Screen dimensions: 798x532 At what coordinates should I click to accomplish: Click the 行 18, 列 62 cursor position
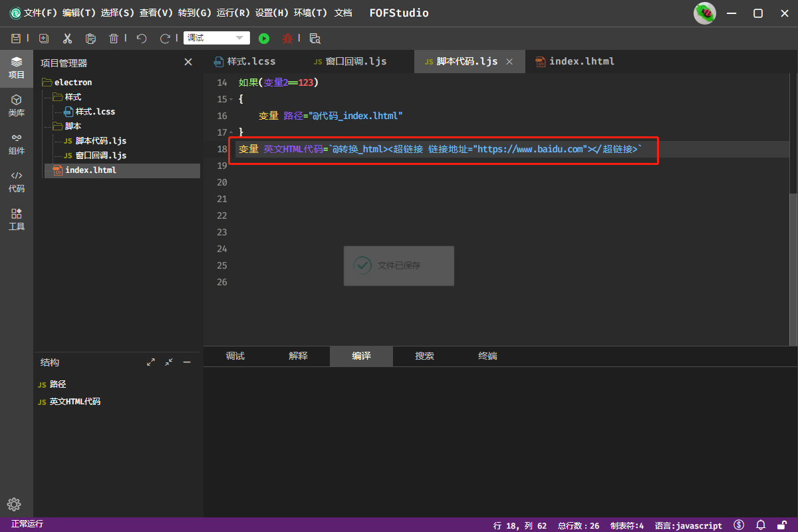click(520, 525)
